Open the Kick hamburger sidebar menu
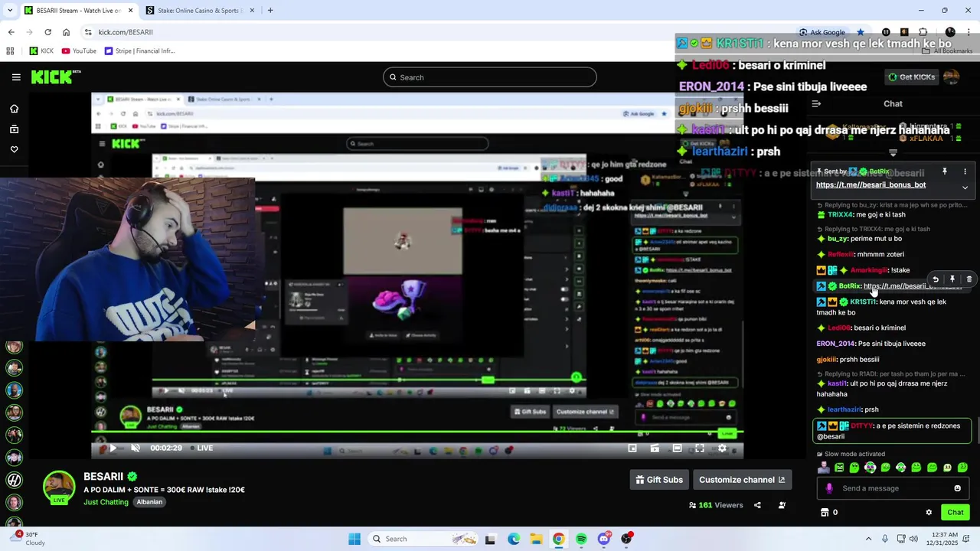The width and height of the screenshot is (980, 551). (16, 77)
